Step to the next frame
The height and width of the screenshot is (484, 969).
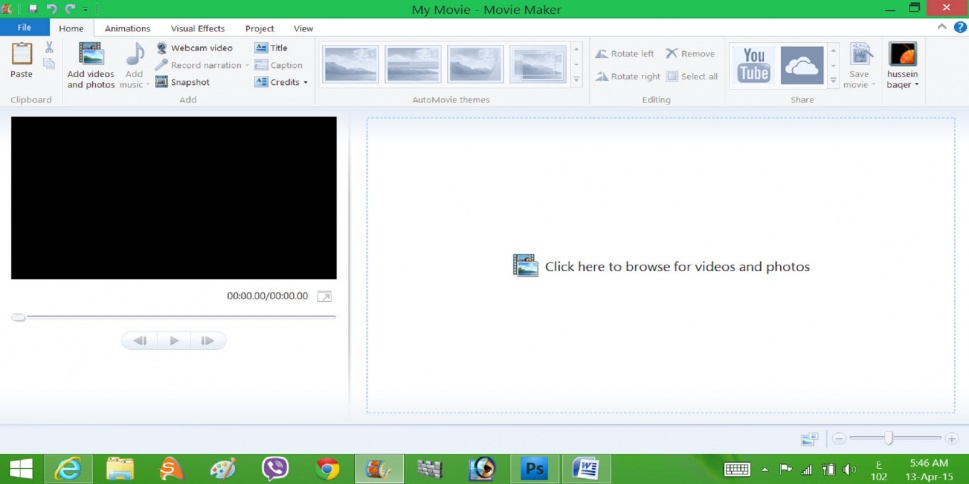click(208, 341)
